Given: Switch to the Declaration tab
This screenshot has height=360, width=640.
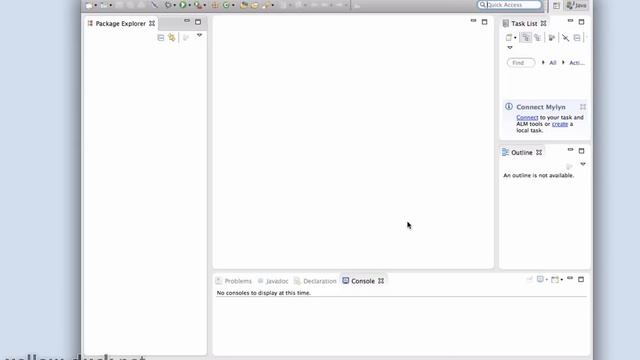Looking at the screenshot, I should (x=315, y=281).
